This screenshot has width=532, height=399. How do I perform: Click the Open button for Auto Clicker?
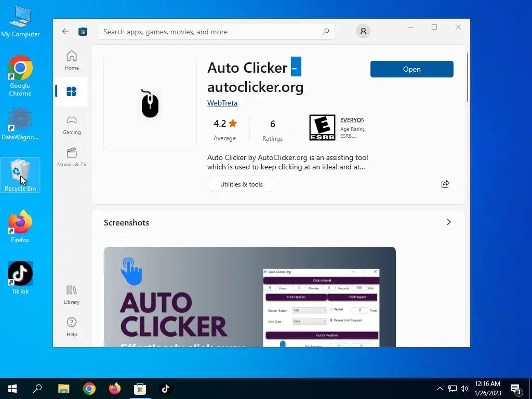[411, 69]
